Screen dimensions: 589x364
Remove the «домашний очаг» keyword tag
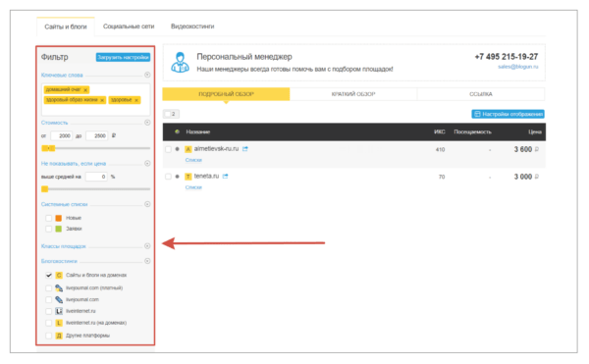[85, 90]
